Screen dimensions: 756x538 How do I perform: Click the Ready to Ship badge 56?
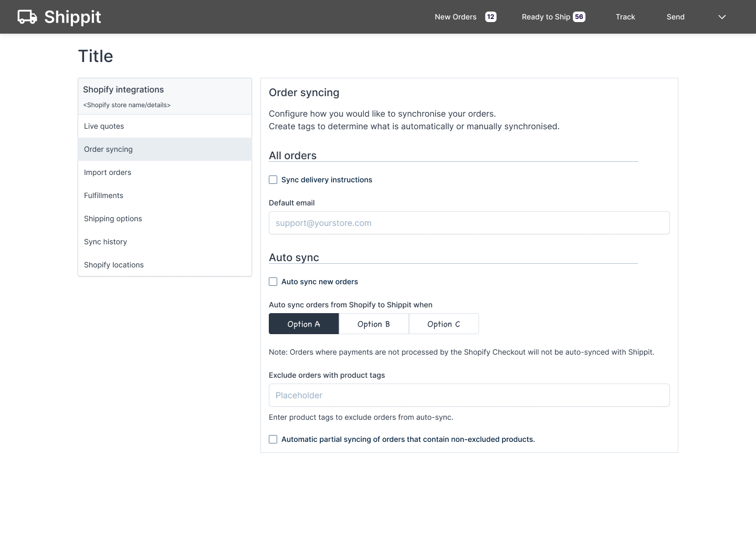(x=579, y=17)
